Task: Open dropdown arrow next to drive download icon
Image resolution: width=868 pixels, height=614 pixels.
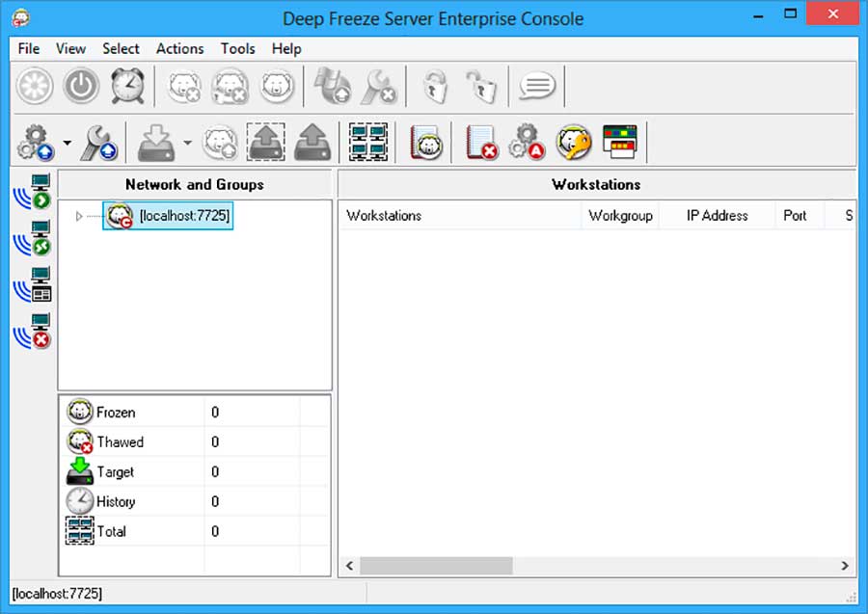Action: pyautogui.click(x=188, y=143)
